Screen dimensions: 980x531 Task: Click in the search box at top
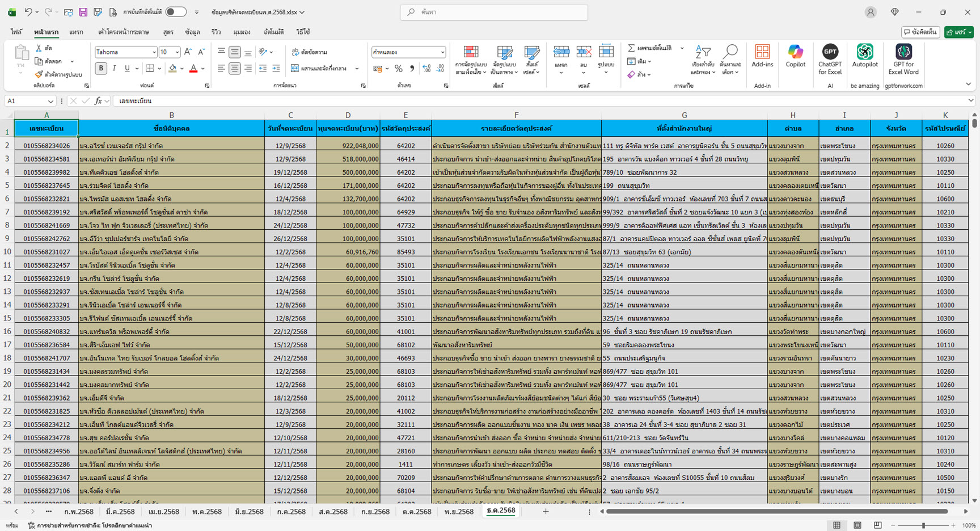[493, 12]
